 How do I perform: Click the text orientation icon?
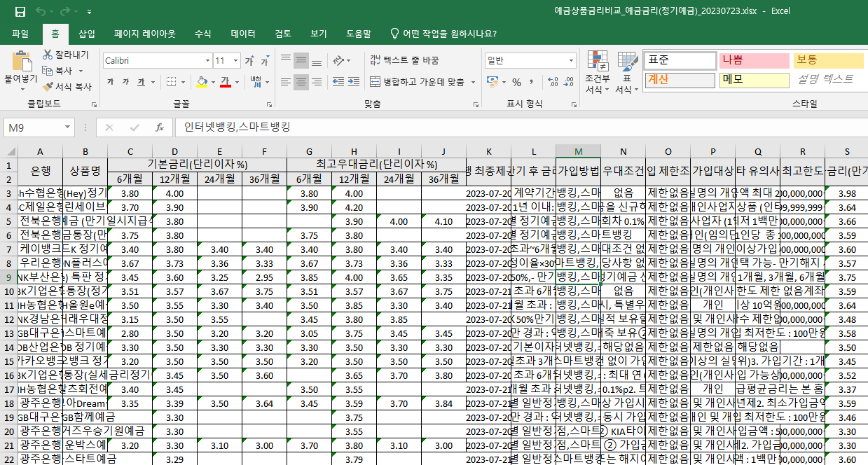pos(338,60)
